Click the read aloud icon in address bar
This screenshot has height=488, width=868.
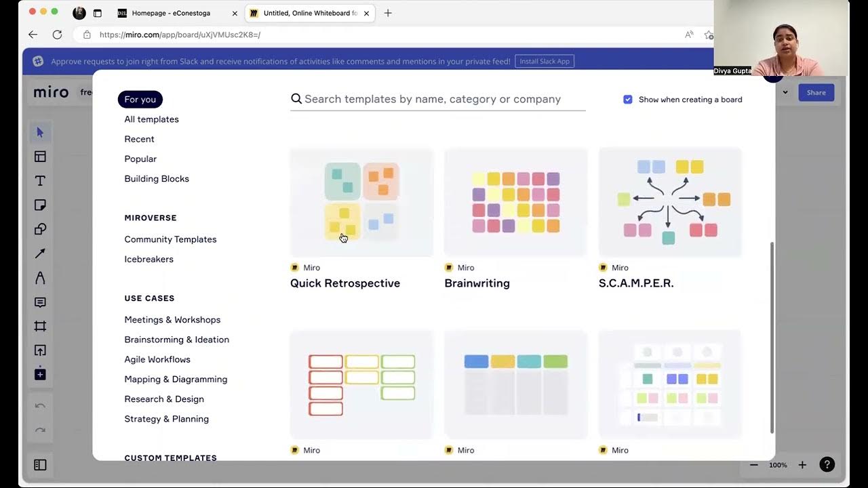689,35
